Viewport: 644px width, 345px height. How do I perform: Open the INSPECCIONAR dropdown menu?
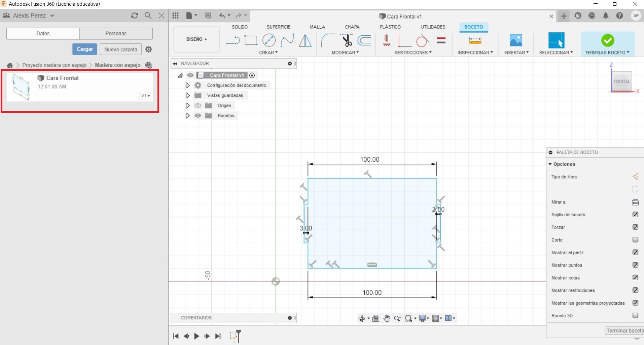475,53
